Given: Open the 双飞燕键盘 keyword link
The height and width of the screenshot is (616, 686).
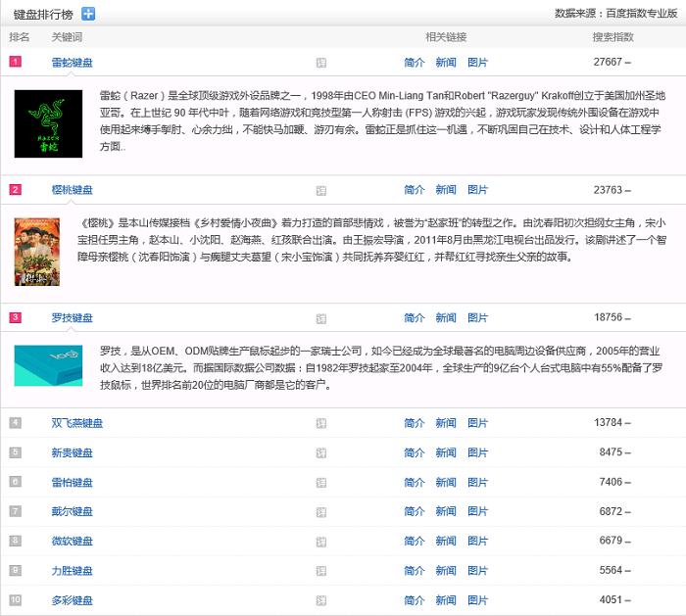Looking at the screenshot, I should pos(77,423).
